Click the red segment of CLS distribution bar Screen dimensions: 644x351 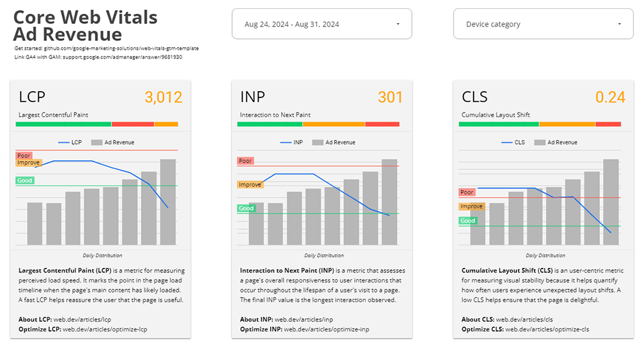tap(608, 125)
